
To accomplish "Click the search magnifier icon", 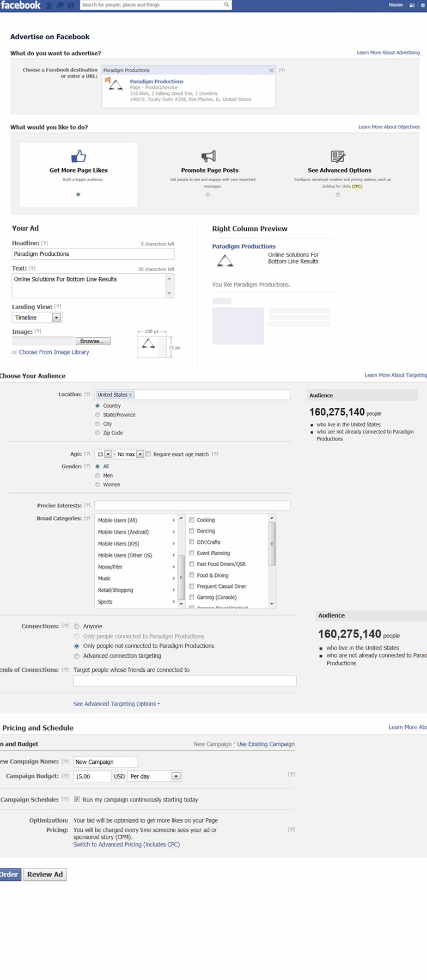I will click(x=227, y=5).
